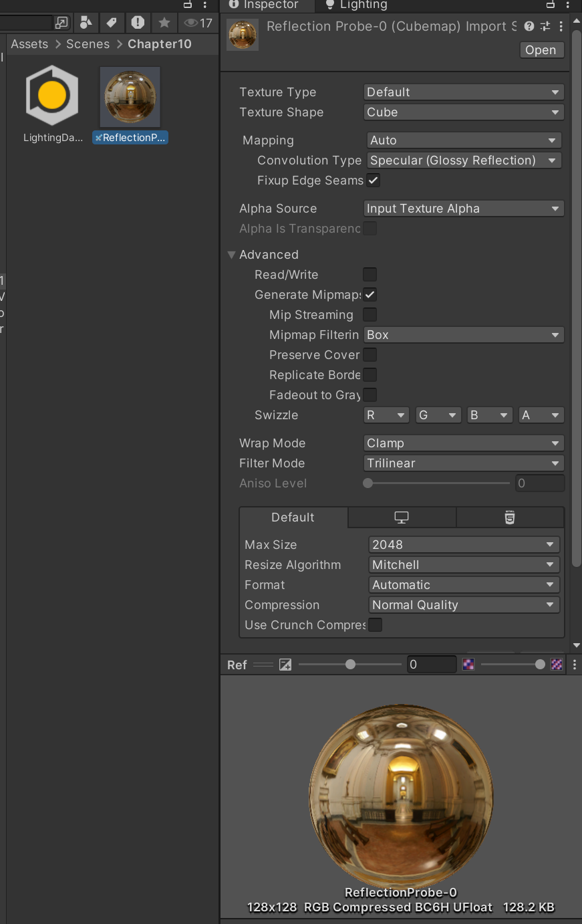Switch to the Lighting tab
582x924 pixels.
point(356,5)
